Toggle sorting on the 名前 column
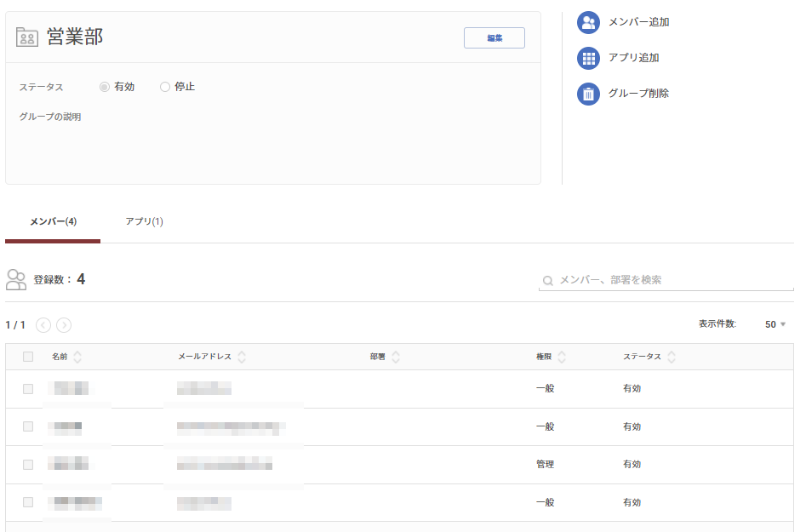This screenshot has width=806, height=532. [x=79, y=357]
